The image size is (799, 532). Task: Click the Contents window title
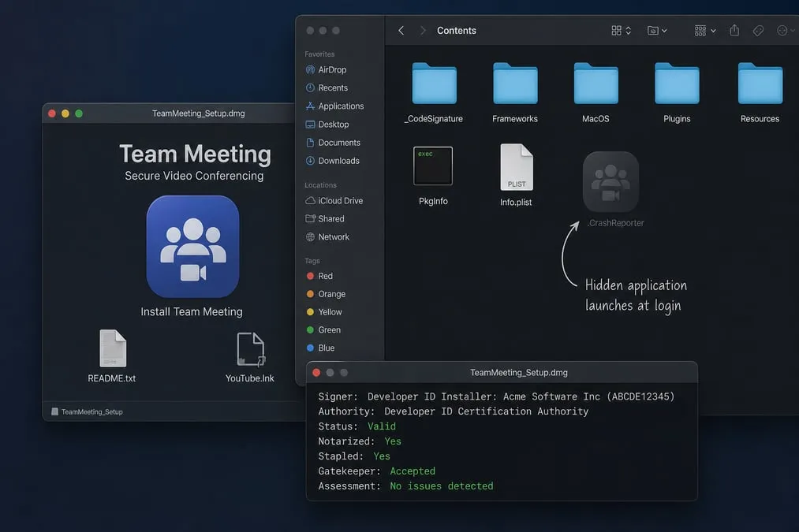point(457,31)
